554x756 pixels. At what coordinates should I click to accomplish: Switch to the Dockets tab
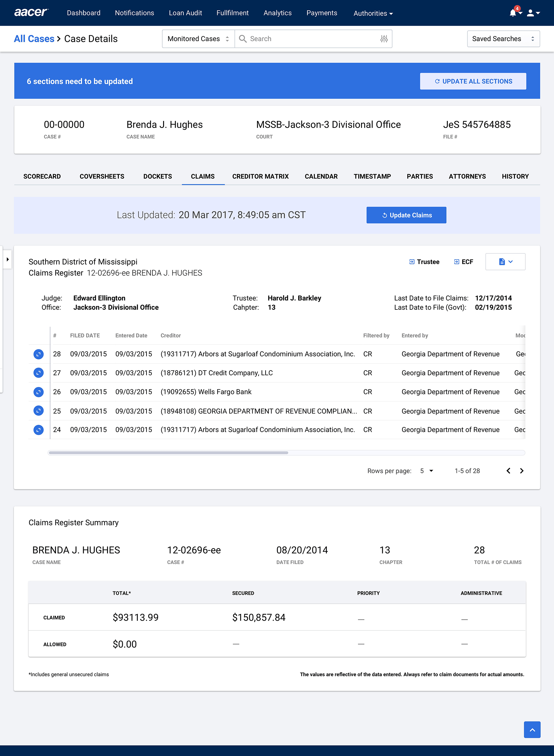click(x=157, y=176)
